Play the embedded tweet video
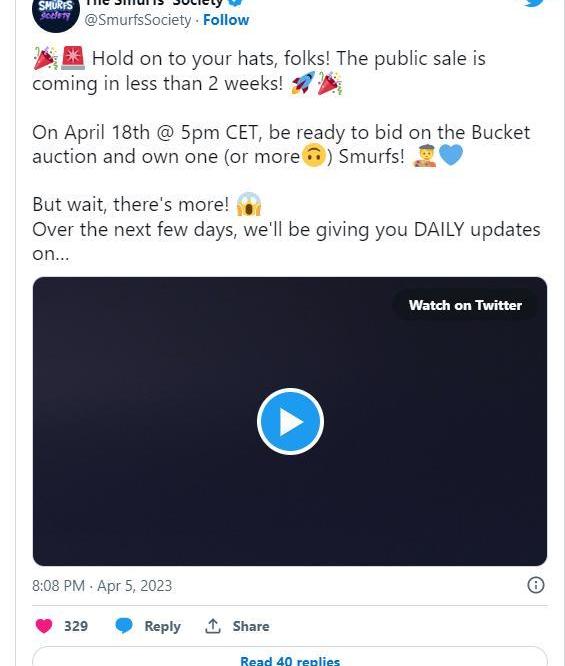 pyautogui.click(x=290, y=421)
